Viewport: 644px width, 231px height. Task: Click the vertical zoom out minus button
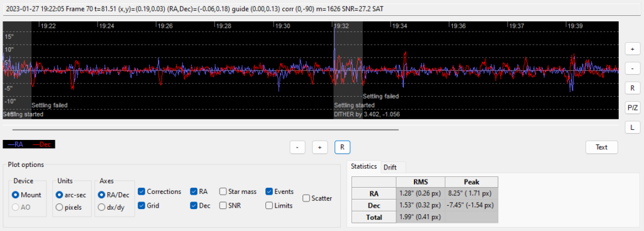point(632,68)
